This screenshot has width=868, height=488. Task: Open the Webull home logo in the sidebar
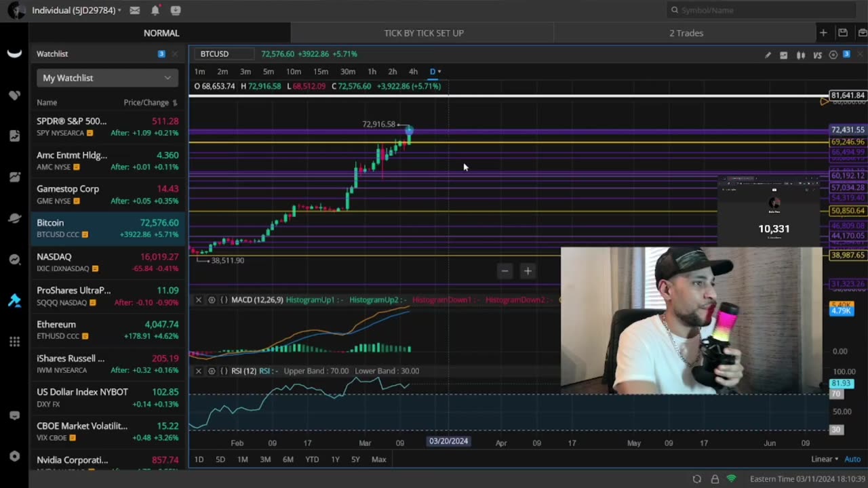click(x=14, y=54)
